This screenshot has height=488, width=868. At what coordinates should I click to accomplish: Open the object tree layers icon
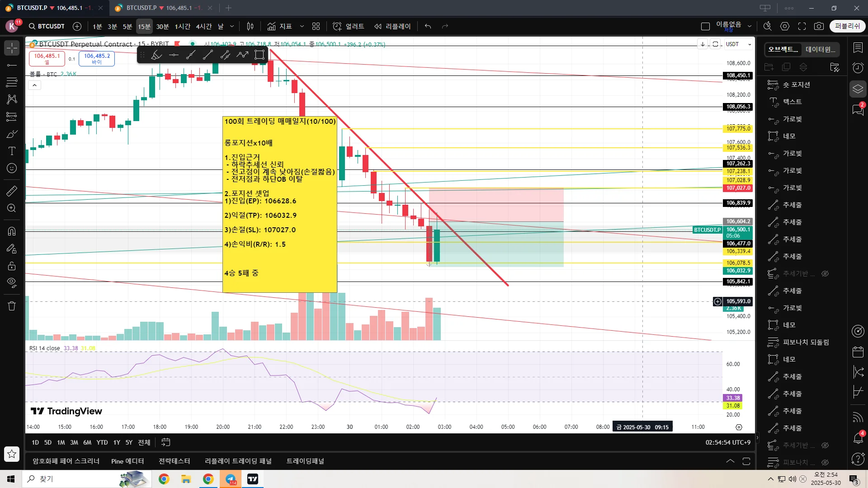click(x=858, y=89)
